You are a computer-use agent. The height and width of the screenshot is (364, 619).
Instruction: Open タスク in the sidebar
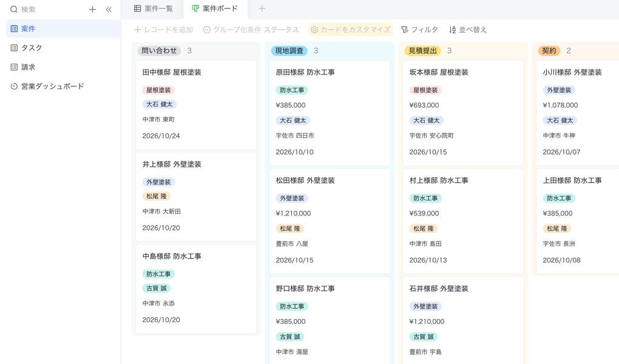click(63, 48)
